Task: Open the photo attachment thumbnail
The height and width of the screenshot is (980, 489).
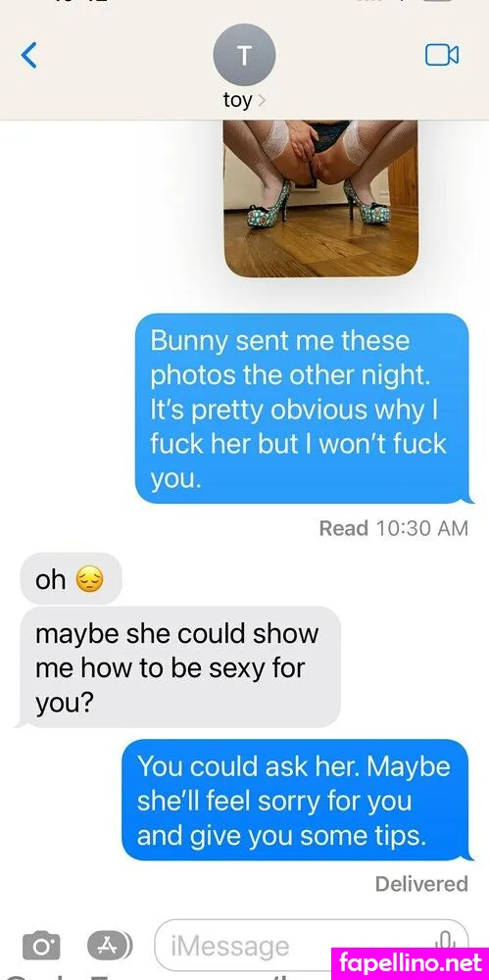Action: [x=320, y=199]
